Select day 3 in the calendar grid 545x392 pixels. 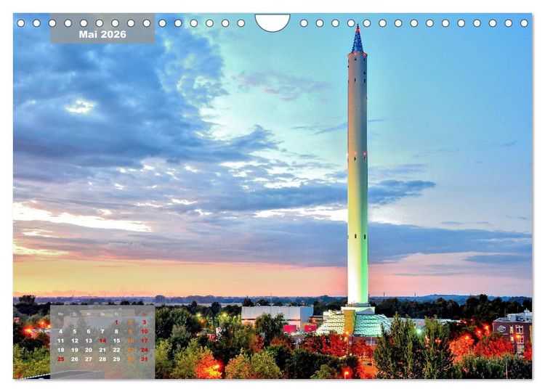145,322
